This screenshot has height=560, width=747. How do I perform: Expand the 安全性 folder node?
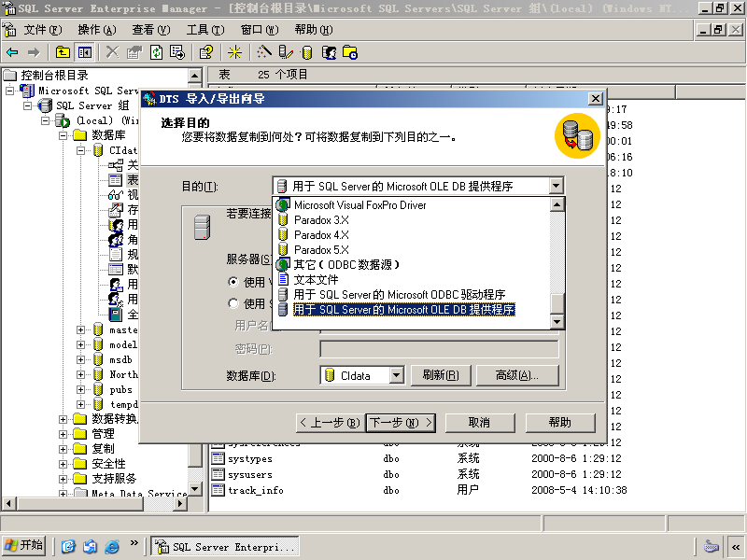pos(63,464)
